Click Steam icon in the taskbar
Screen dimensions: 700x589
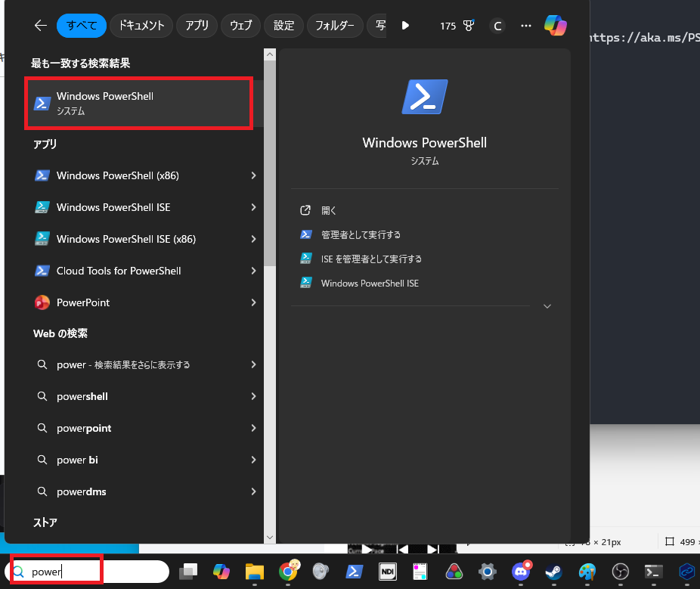(x=553, y=572)
